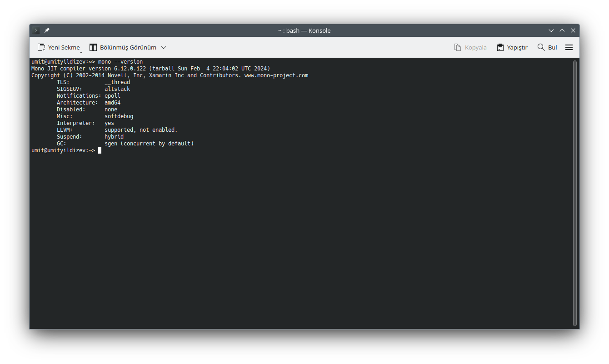Click the Bul magnifier icon
The height and width of the screenshot is (364, 609).
click(541, 47)
